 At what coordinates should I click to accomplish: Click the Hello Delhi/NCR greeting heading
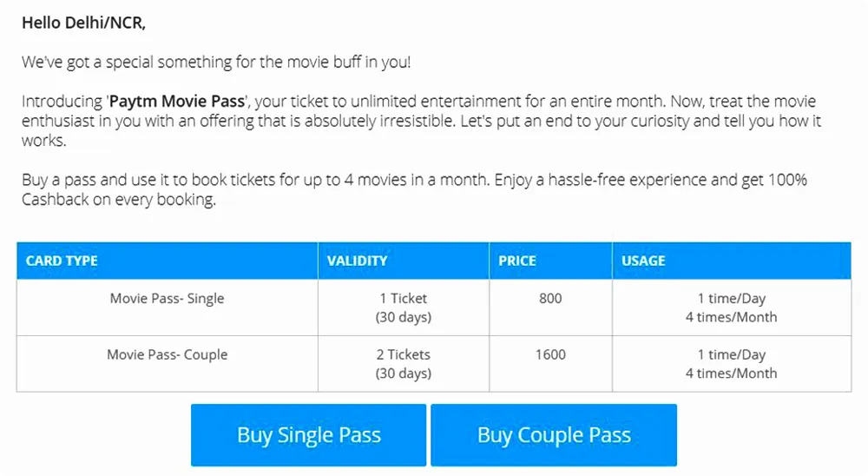coord(83,23)
